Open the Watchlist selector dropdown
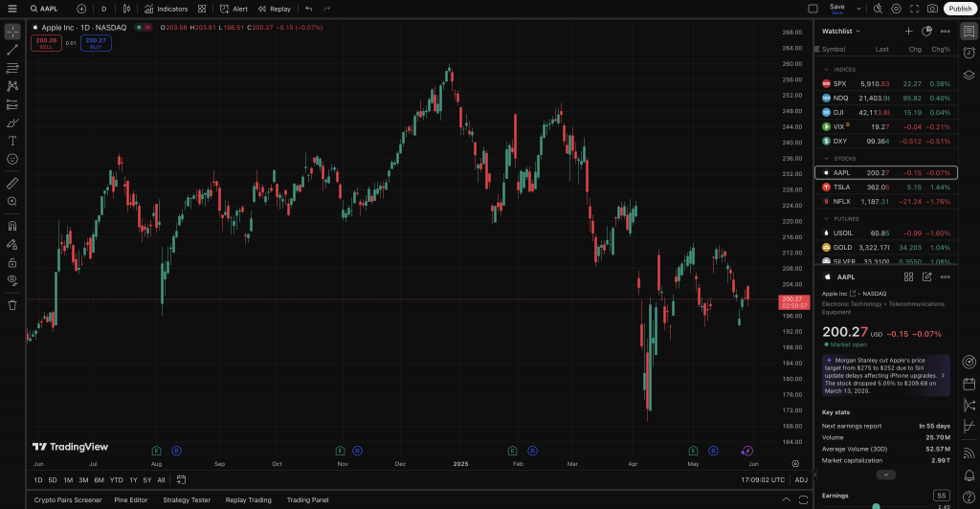The height and width of the screenshot is (509, 980). 840,32
